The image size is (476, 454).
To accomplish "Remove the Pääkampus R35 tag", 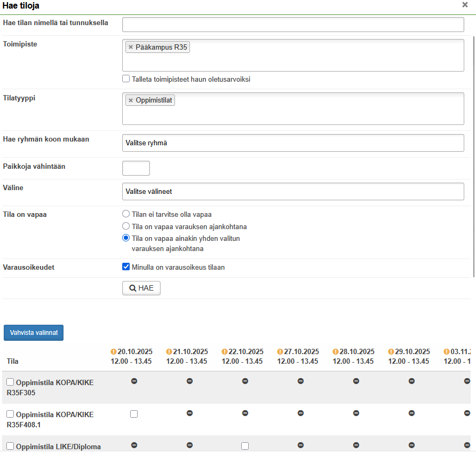I will [131, 48].
